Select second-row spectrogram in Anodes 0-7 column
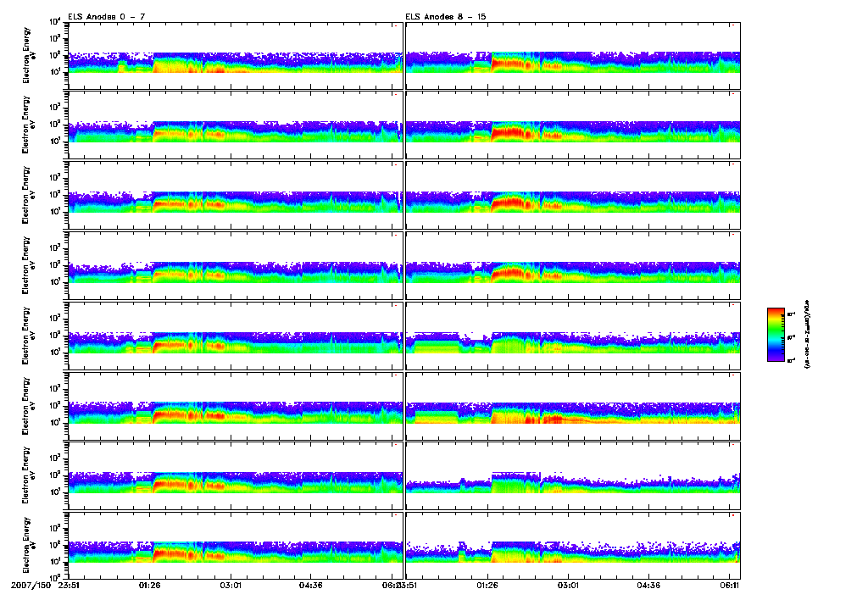Viewport: 868px width, 600px height. (236, 125)
